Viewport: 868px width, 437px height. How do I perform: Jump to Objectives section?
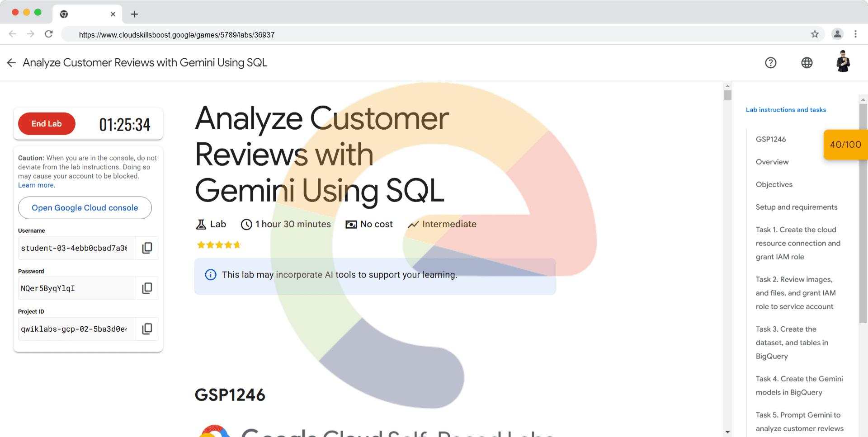click(774, 184)
